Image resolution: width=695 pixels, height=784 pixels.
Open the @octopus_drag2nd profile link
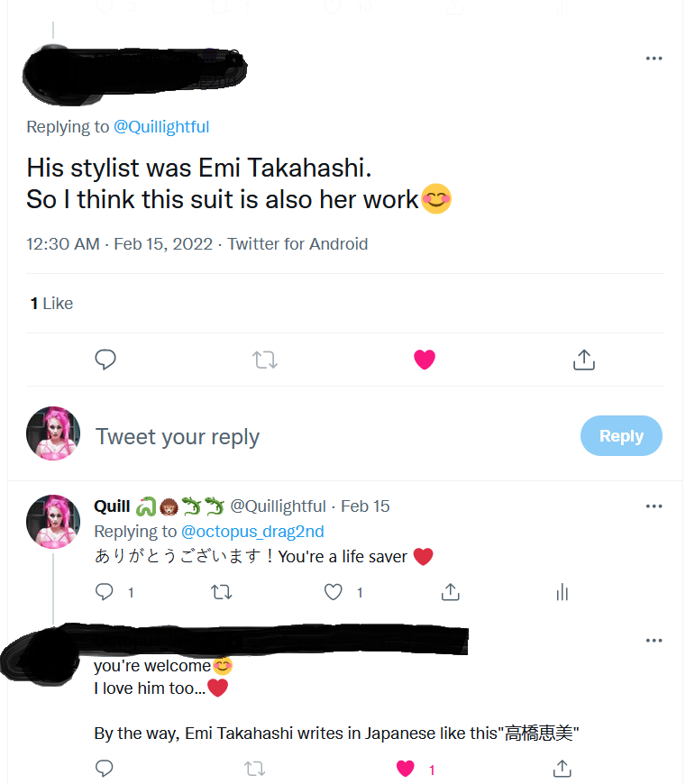click(x=252, y=532)
